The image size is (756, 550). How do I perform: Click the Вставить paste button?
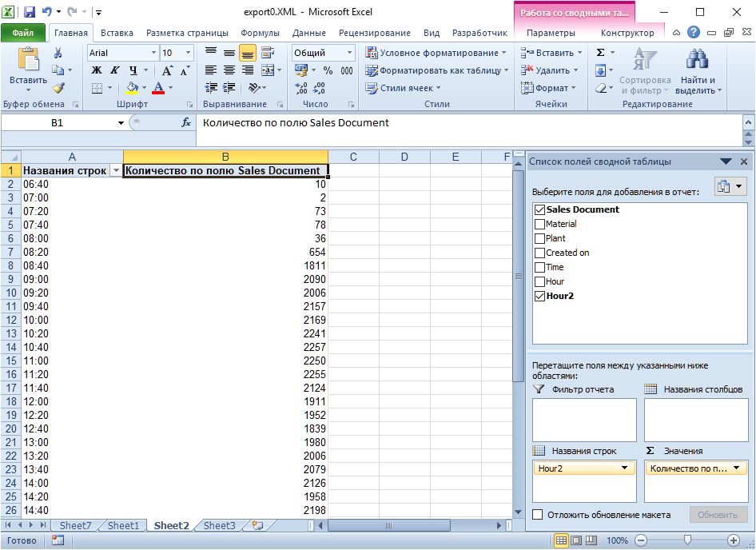[x=29, y=70]
